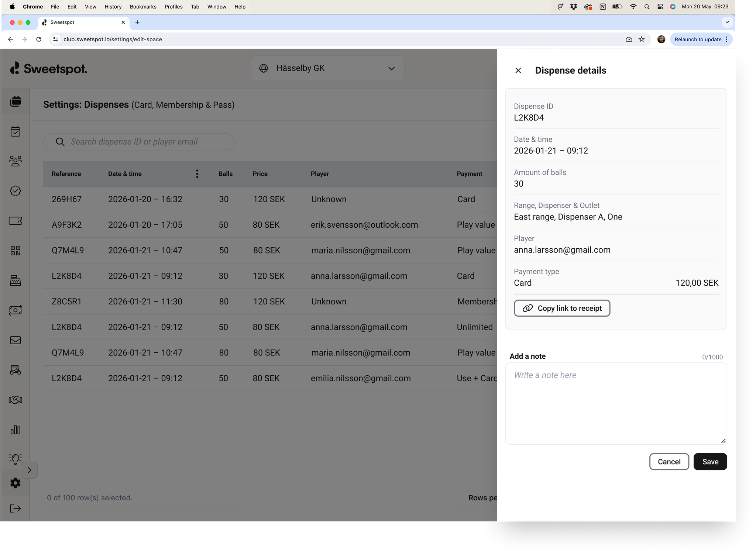Viewport: 756px width, 555px height.
Task: Click the Balls column header
Action: 226,174
